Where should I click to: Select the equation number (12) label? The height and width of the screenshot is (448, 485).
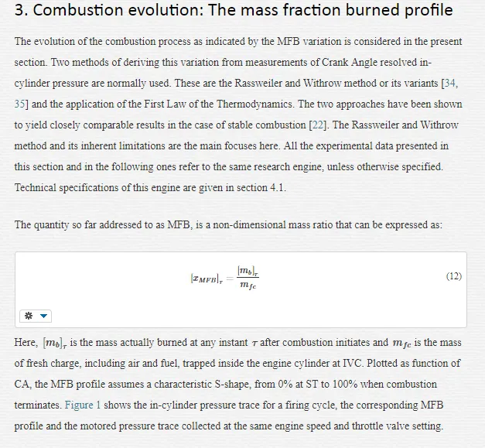click(454, 276)
